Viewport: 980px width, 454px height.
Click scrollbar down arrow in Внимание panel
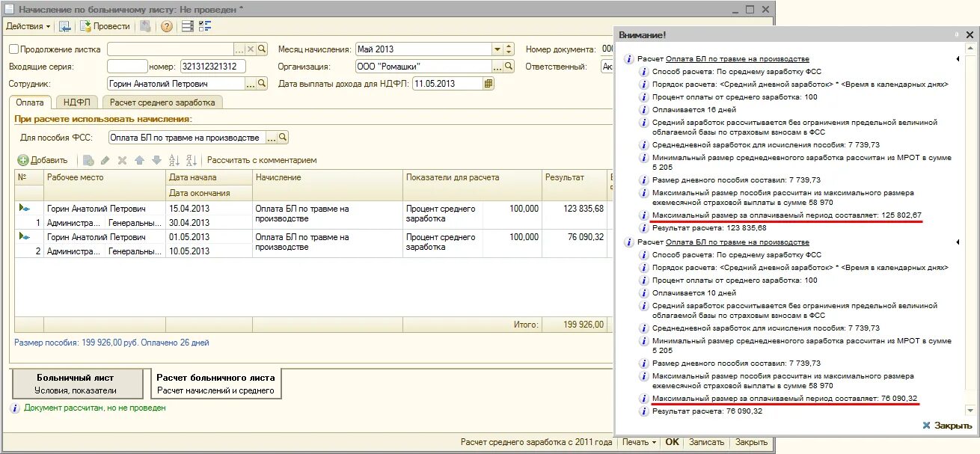click(x=971, y=410)
